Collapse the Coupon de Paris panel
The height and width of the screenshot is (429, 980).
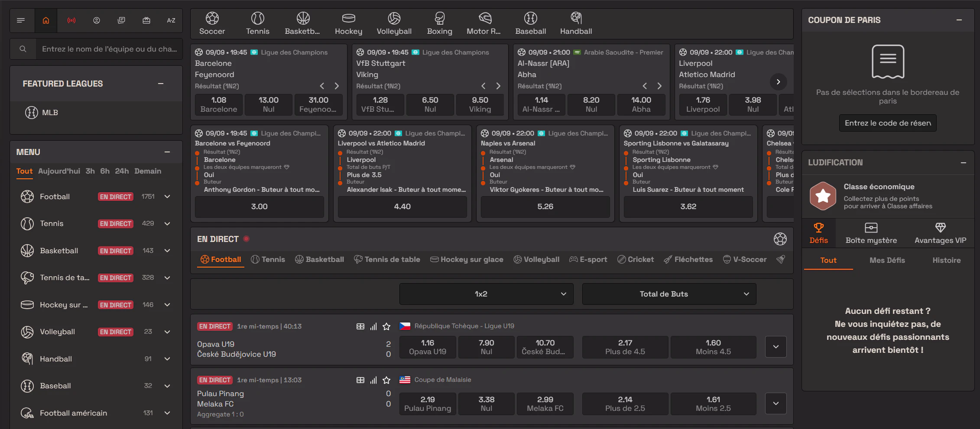tap(959, 20)
